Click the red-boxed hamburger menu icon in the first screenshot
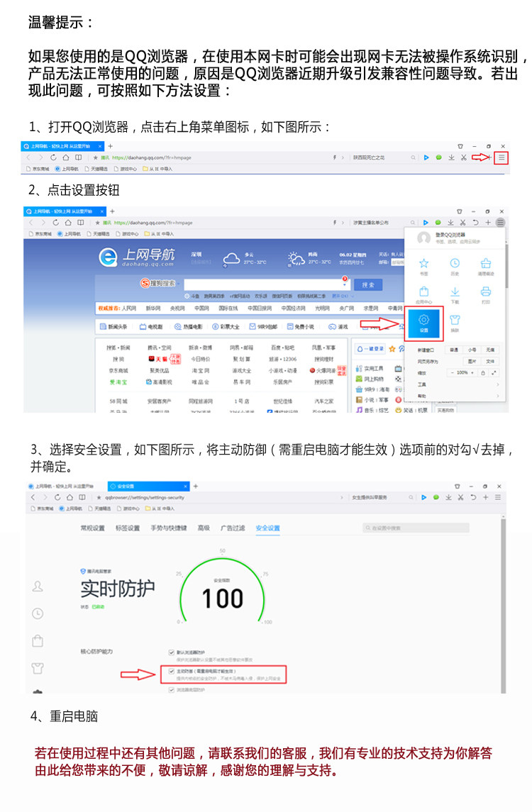 pos(501,157)
